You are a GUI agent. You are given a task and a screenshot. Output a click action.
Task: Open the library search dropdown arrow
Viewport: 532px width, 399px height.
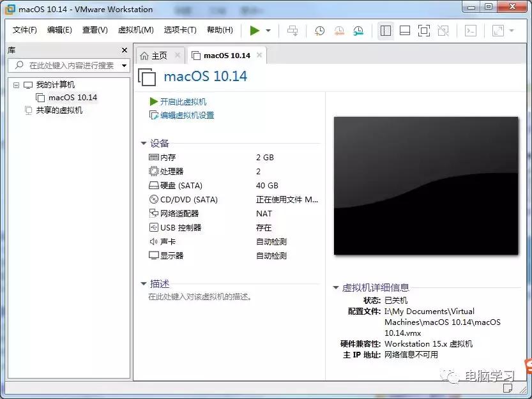[x=124, y=66]
